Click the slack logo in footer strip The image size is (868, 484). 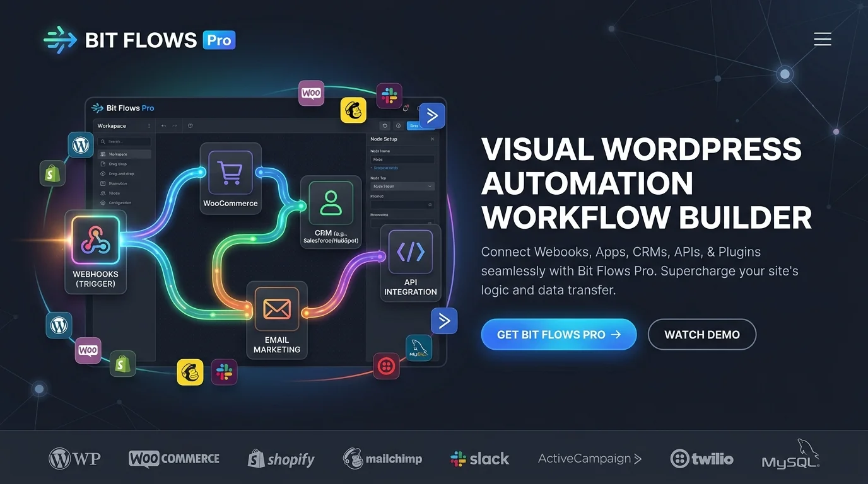[480, 459]
